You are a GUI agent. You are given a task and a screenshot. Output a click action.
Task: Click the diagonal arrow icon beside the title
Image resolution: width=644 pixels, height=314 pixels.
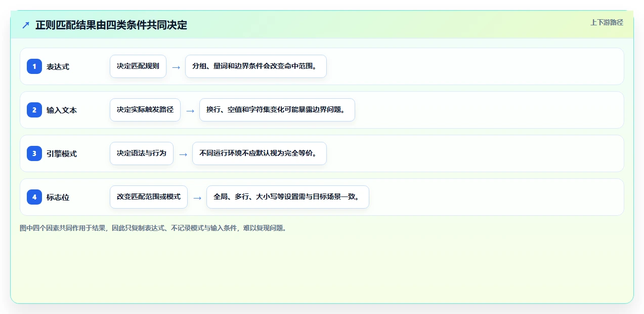25,25
